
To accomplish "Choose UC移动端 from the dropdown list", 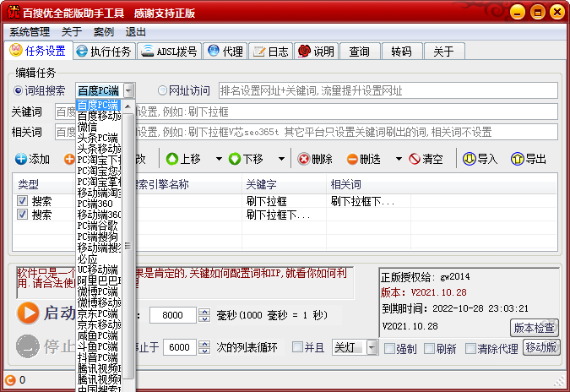I will 99,269.
